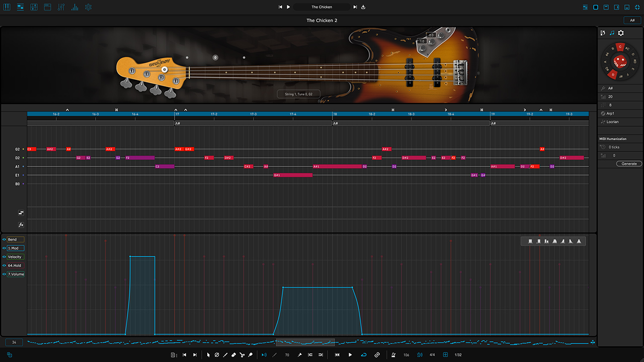Toggle the bottom panel layout icon
644x362 pixels.
pos(627,8)
